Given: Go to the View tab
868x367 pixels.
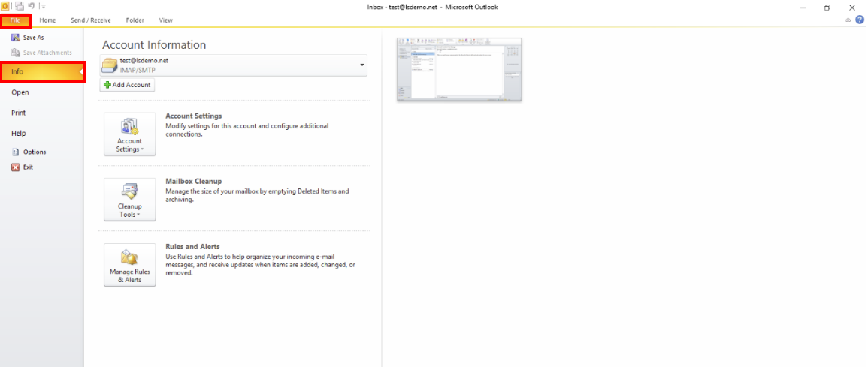Looking at the screenshot, I should (165, 20).
